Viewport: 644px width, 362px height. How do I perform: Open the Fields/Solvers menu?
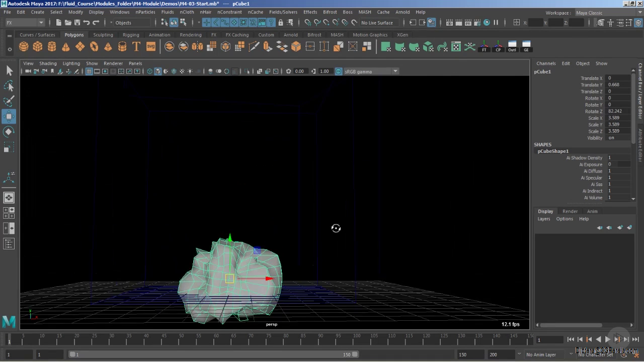point(283,12)
